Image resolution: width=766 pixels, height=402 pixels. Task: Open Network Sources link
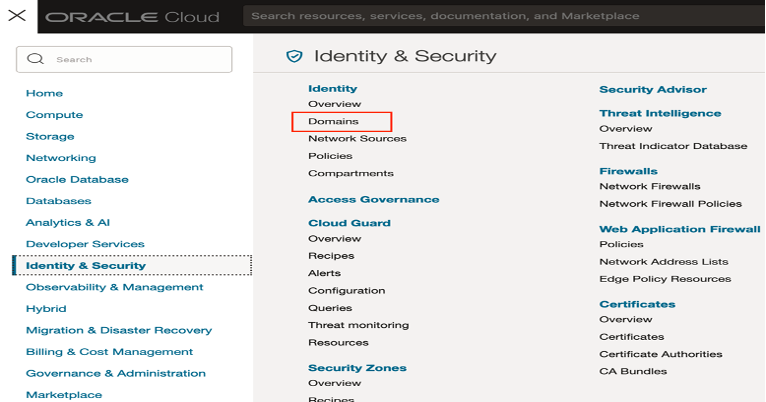(x=357, y=139)
